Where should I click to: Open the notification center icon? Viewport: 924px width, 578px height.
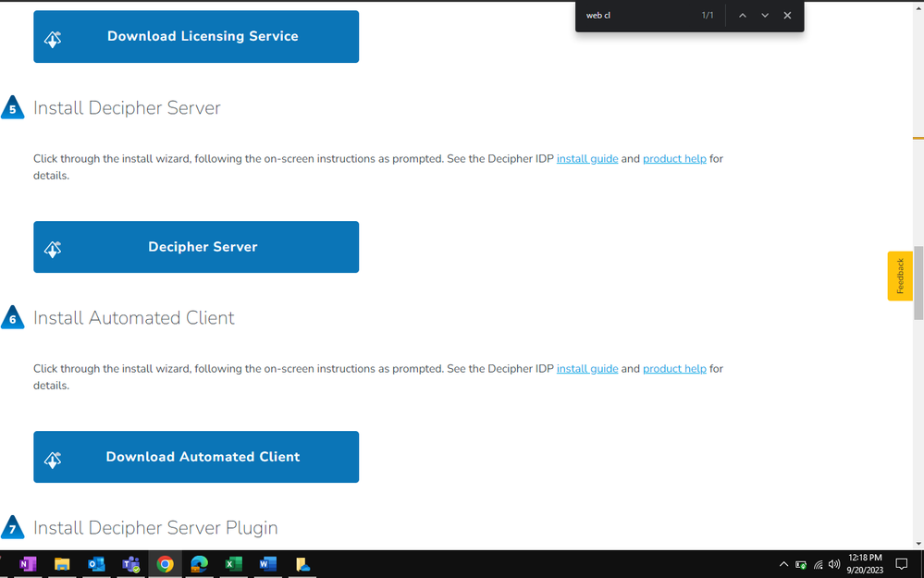902,564
